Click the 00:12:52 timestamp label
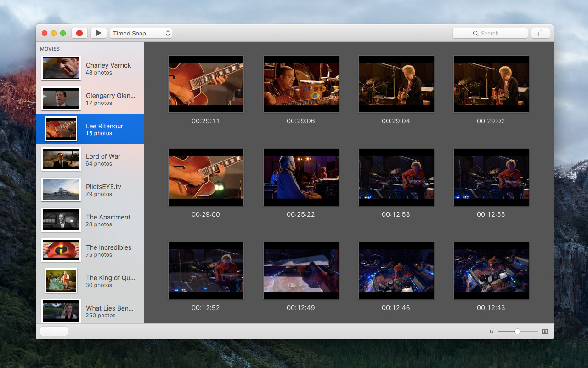Image resolution: width=588 pixels, height=368 pixels. tap(206, 308)
